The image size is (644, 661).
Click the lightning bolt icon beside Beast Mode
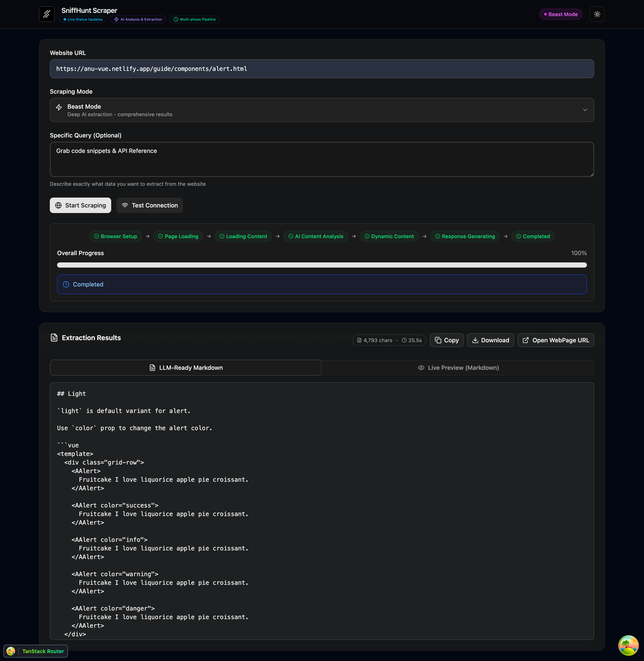click(x=59, y=107)
